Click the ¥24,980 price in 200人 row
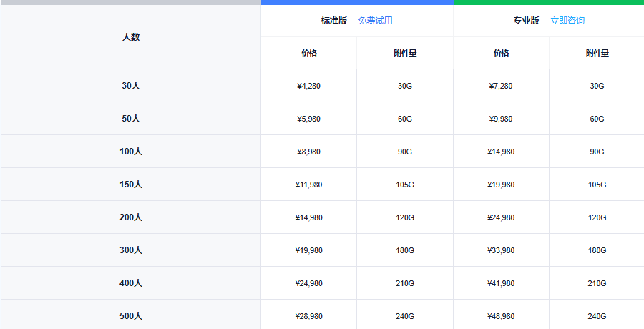The image size is (644, 329). click(x=501, y=217)
